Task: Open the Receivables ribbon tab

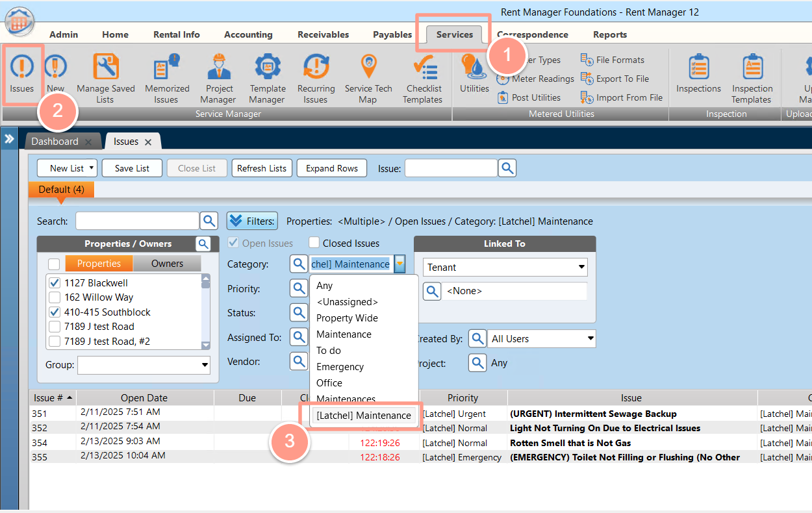Action: click(323, 34)
